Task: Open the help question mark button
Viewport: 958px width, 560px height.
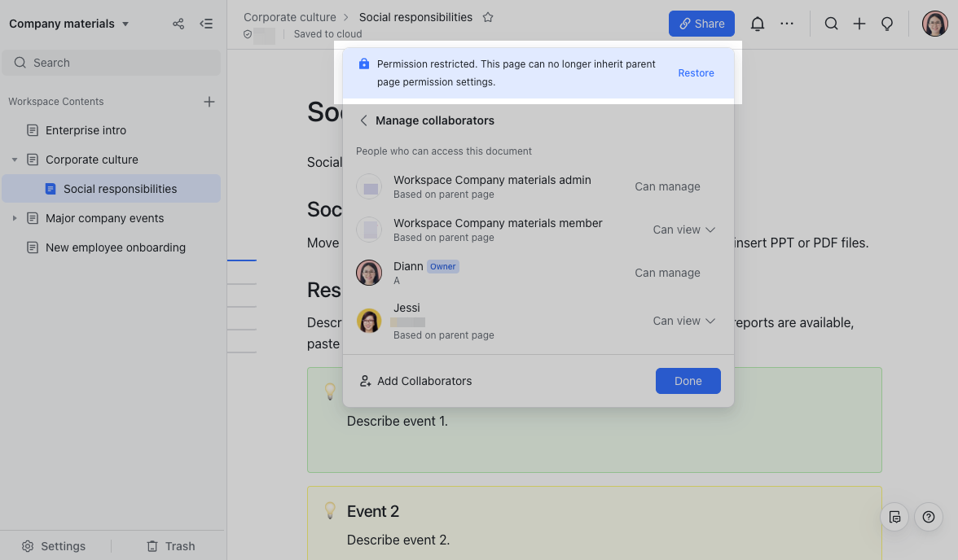Action: 929,517
